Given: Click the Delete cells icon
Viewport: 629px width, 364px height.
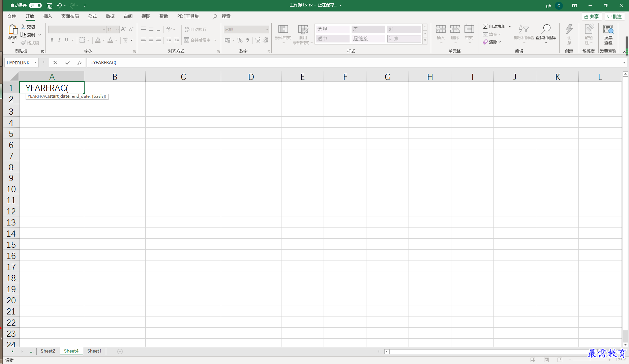Looking at the screenshot, I should [x=455, y=29].
